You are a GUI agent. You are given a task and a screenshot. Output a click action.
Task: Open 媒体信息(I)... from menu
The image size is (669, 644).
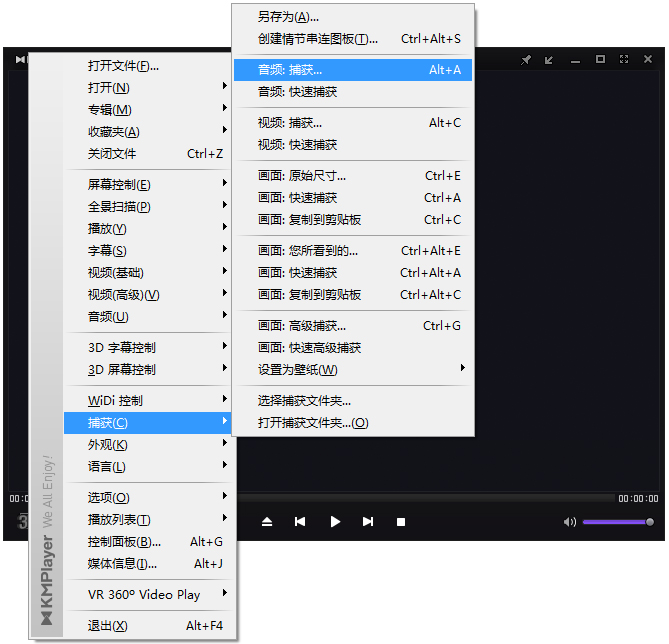click(148, 563)
